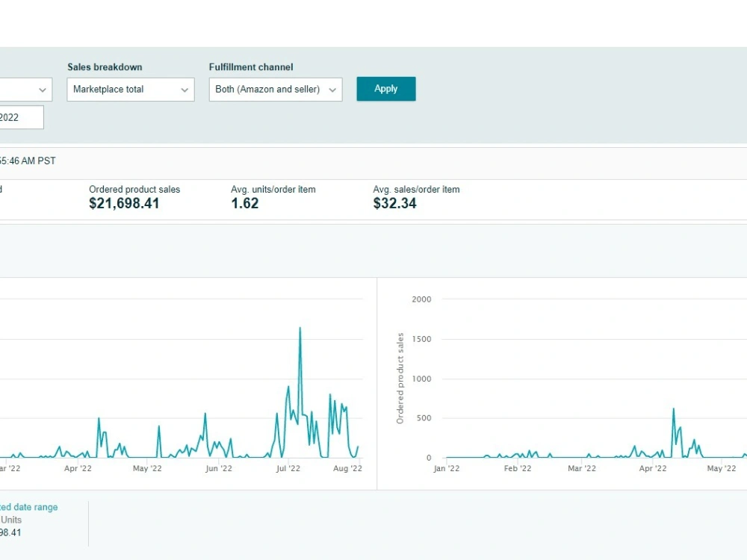Click the Apr '22 label on left chart
This screenshot has height=560, width=747.
pos(78,468)
